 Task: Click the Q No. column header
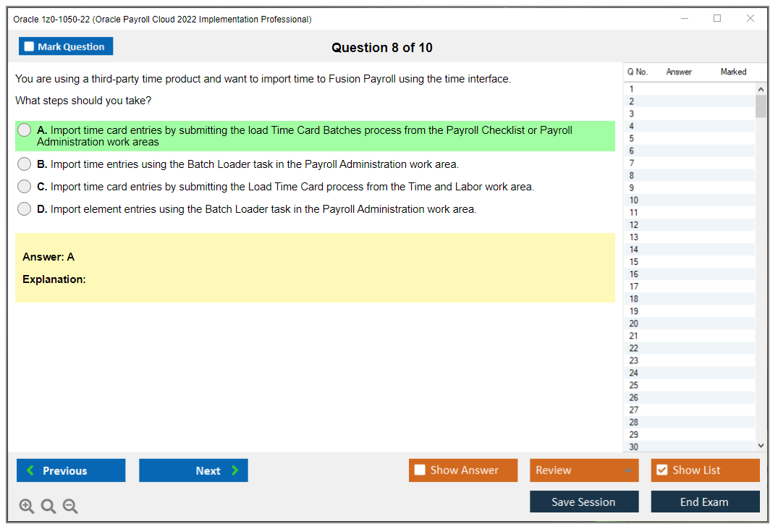[x=638, y=72]
